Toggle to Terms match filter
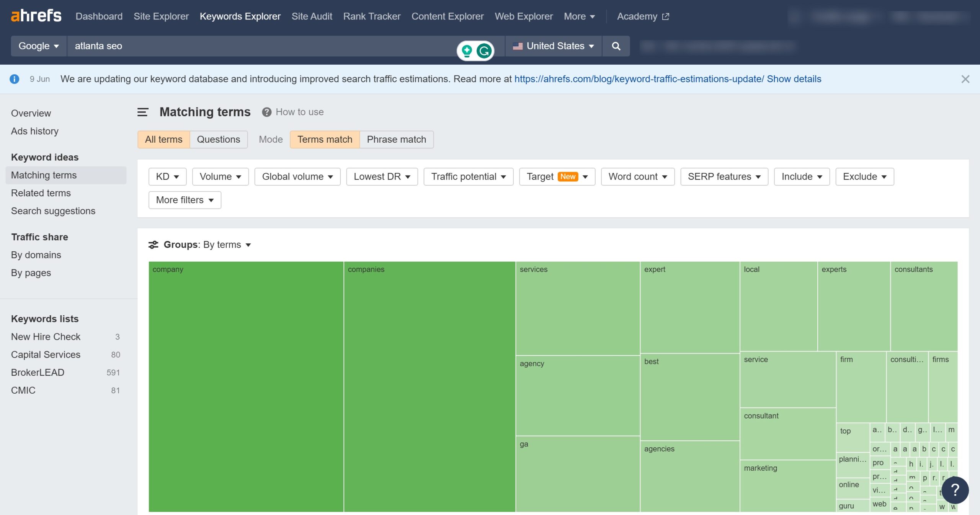 [324, 139]
